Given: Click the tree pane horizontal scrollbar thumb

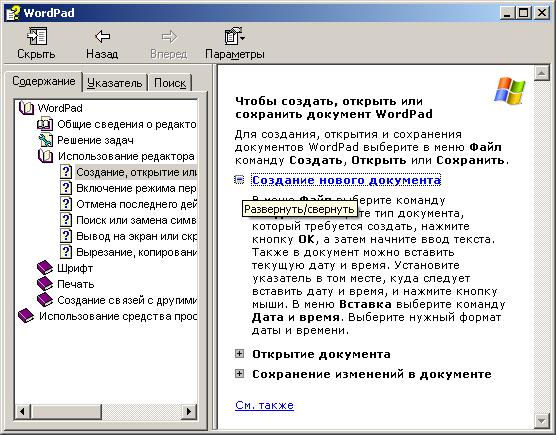Looking at the screenshot, I should 66,411.
